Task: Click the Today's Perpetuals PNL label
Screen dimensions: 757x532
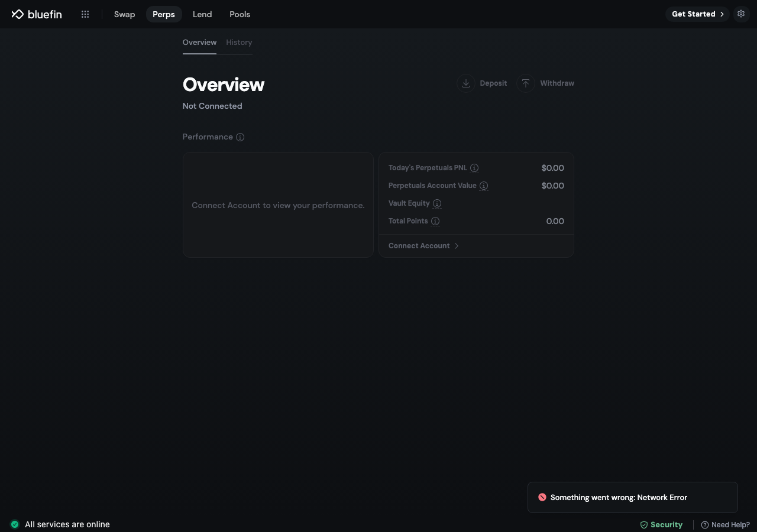Action: (x=428, y=168)
